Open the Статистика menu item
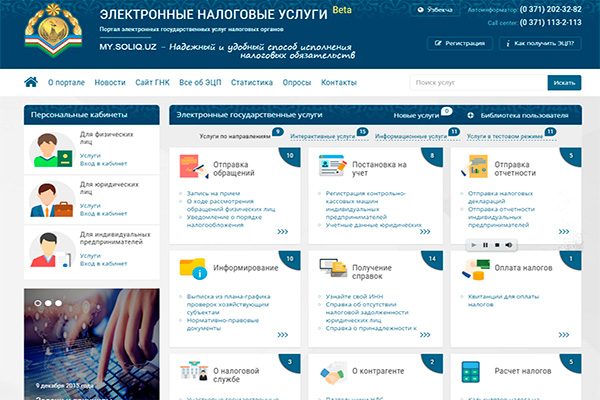The height and width of the screenshot is (400, 600). coord(252,82)
